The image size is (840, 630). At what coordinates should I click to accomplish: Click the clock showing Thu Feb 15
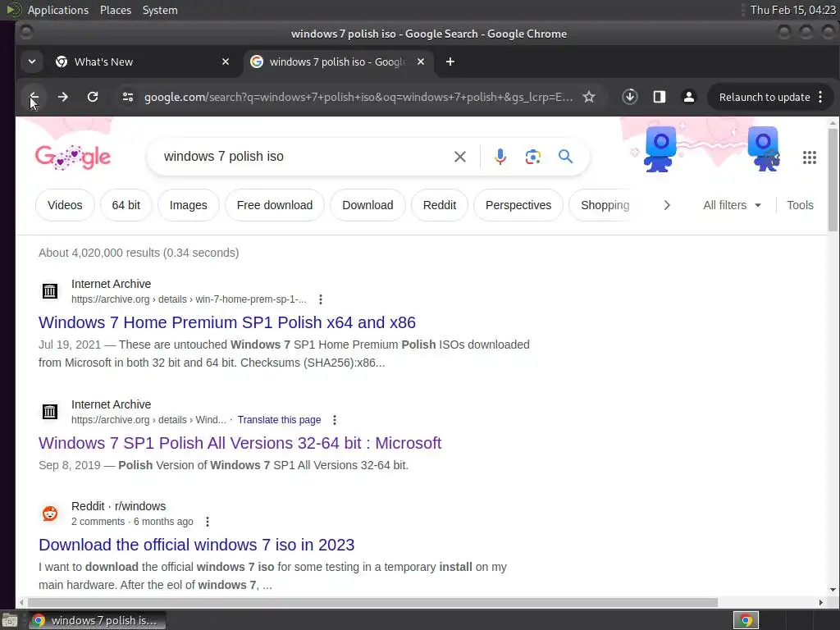(792, 10)
